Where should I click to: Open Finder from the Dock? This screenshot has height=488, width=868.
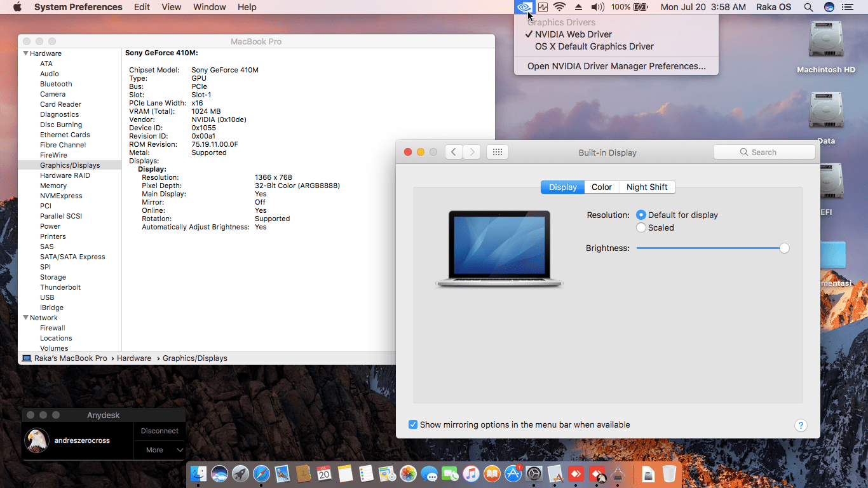[x=200, y=473]
